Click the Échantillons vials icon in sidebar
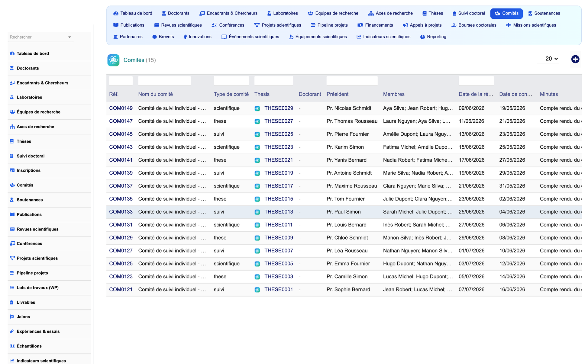The image size is (588, 364). 12,346
